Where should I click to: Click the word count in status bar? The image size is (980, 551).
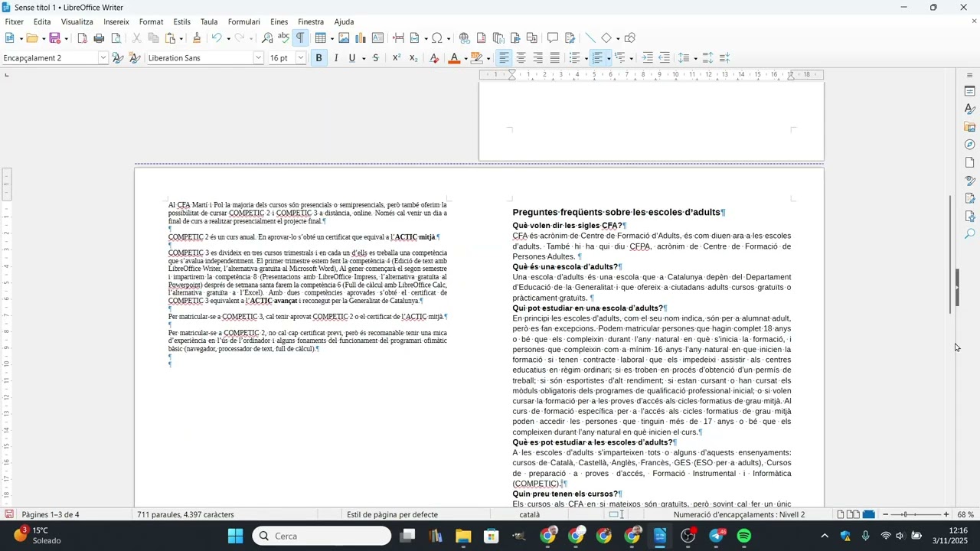tap(186, 515)
